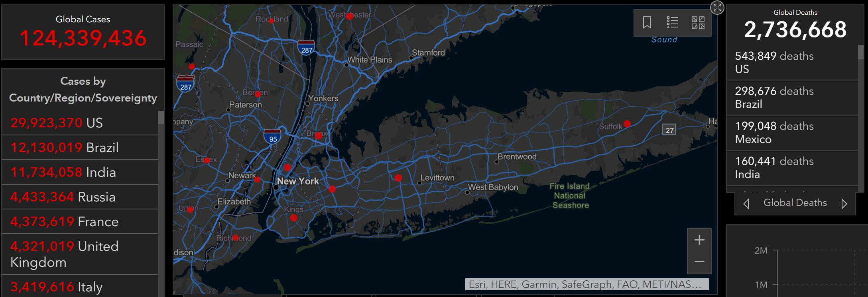This screenshot has height=297, width=868.
Task: Click the Global Deaths total 2,736,668
Action: point(795,29)
